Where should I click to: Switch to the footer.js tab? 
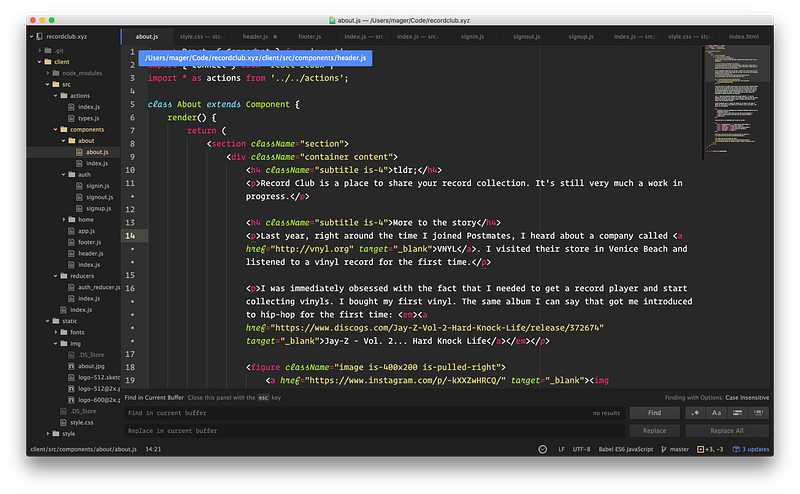(x=309, y=36)
